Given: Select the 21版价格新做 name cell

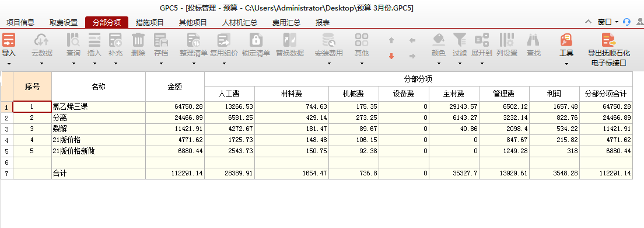Looking at the screenshot, I should click(x=99, y=151).
